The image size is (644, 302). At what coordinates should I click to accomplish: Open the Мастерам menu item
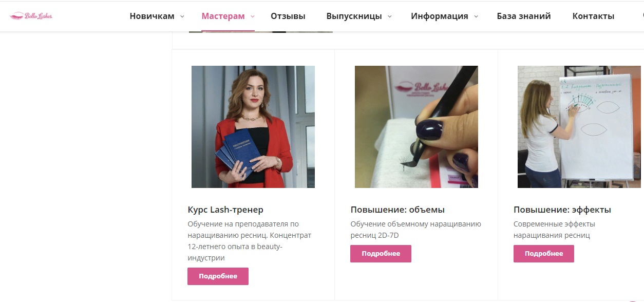(223, 16)
